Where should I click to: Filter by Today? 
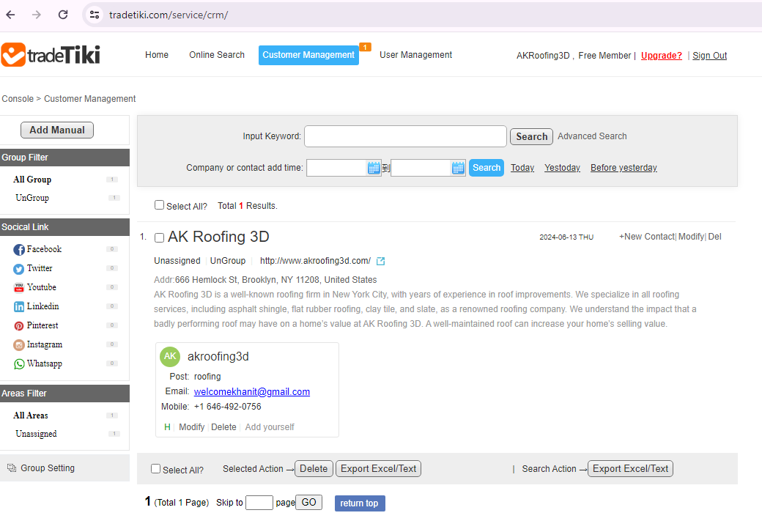[522, 168]
